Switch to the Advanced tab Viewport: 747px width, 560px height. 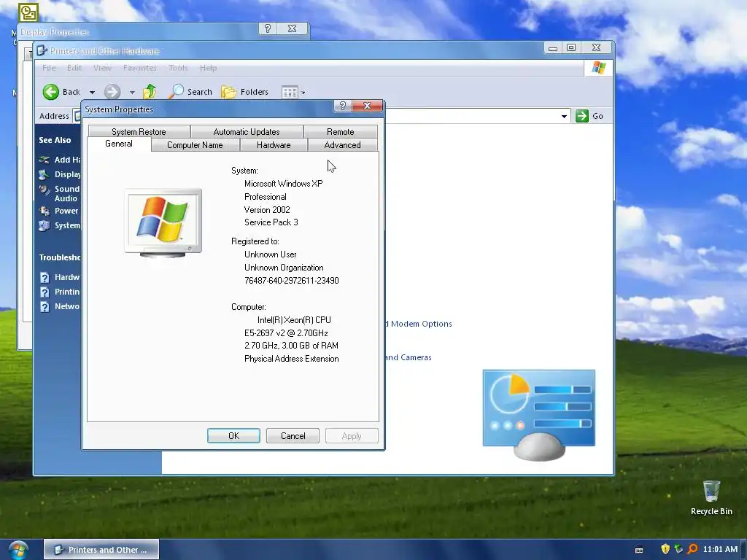coord(342,145)
